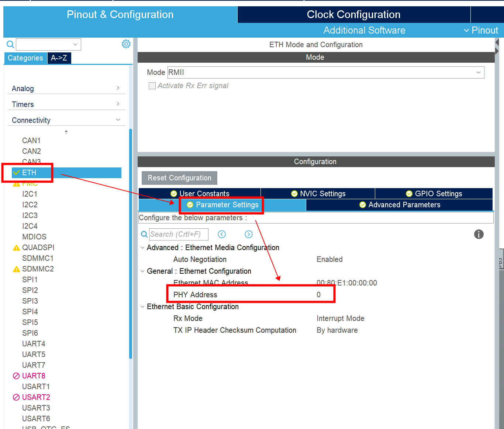Click the MAC address value 00:80:E1:00:00:00
504x429 pixels.
347,283
